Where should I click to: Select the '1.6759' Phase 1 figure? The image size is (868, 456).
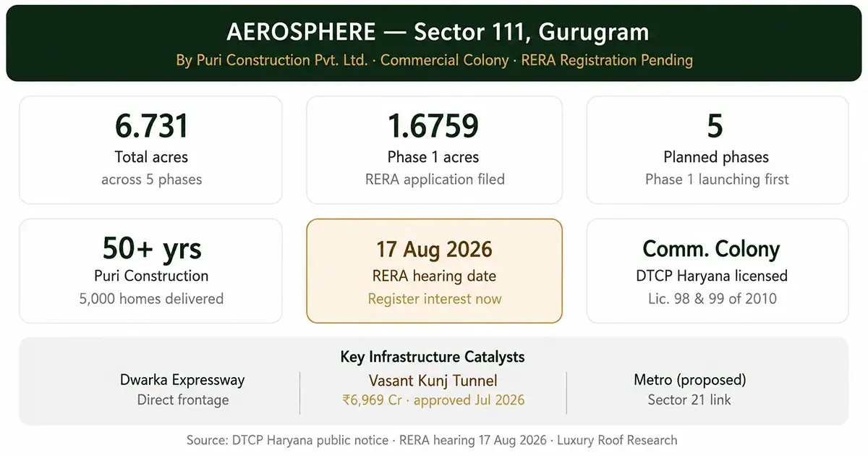433,126
